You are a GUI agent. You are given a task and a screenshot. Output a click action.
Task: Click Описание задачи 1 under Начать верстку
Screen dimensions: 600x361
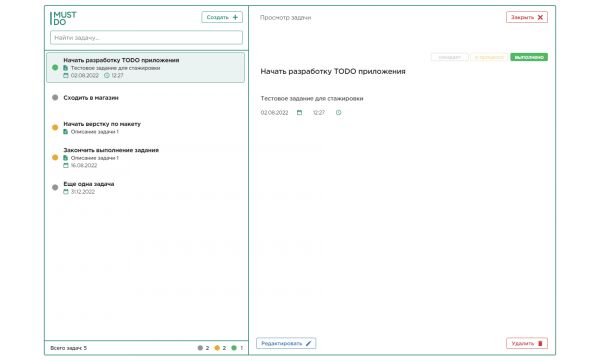(x=95, y=132)
